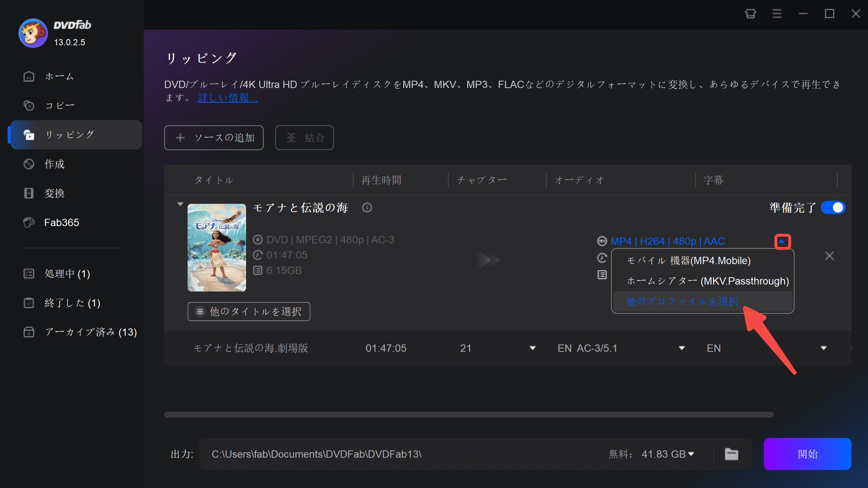Click the タイトル column header
The image size is (868, 488).
(214, 180)
